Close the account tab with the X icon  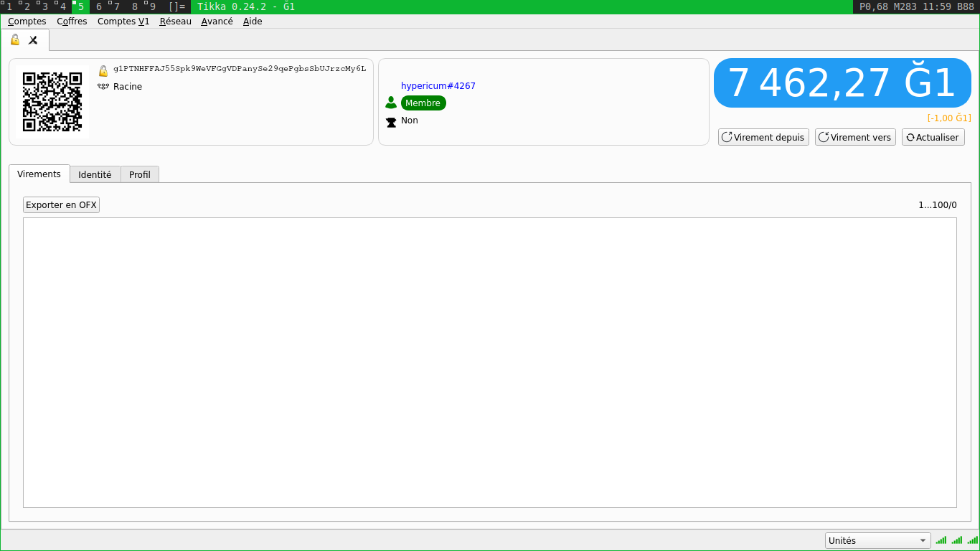(x=33, y=40)
